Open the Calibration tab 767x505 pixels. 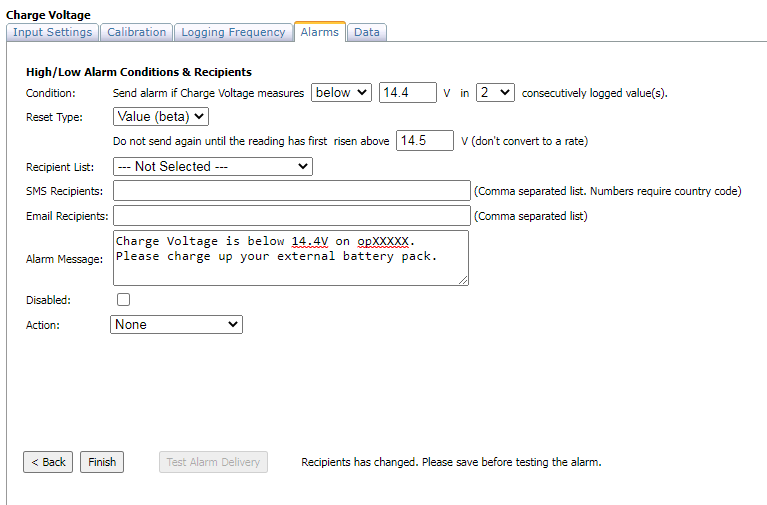click(136, 32)
